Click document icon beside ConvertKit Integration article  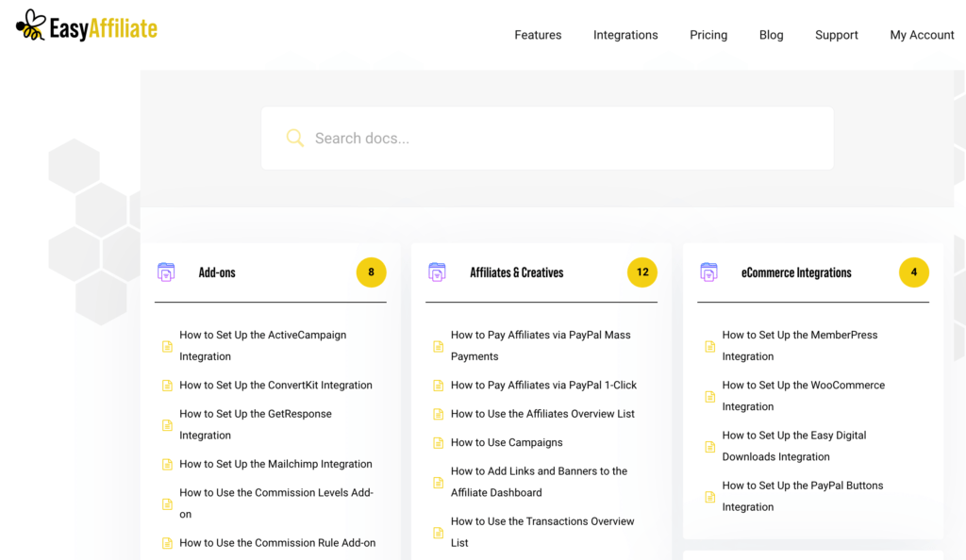pos(167,386)
